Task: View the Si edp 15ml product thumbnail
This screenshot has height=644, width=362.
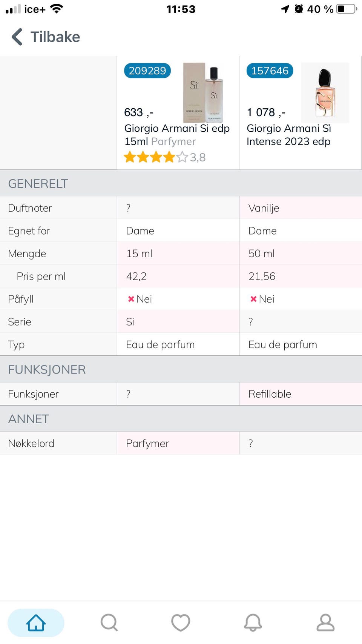Action: (204, 92)
